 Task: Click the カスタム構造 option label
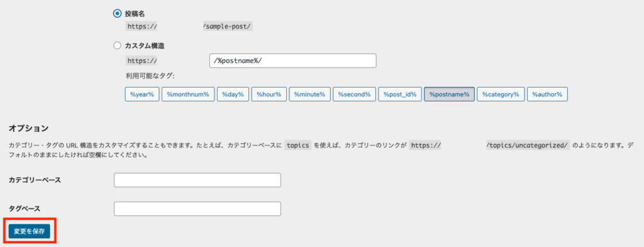(x=145, y=46)
